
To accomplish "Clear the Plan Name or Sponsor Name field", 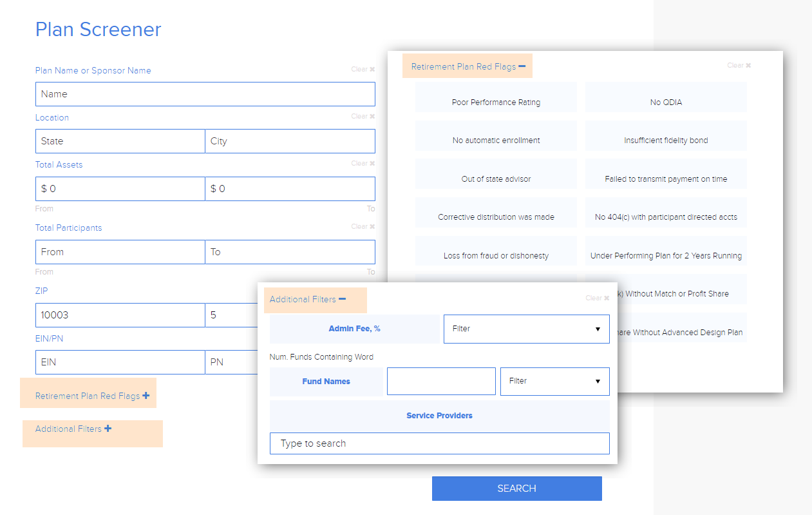I will (x=363, y=70).
